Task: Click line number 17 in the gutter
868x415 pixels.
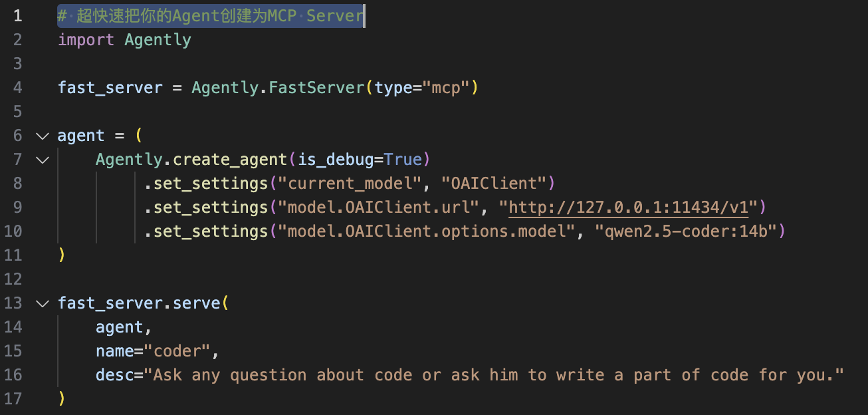Action: pos(13,398)
